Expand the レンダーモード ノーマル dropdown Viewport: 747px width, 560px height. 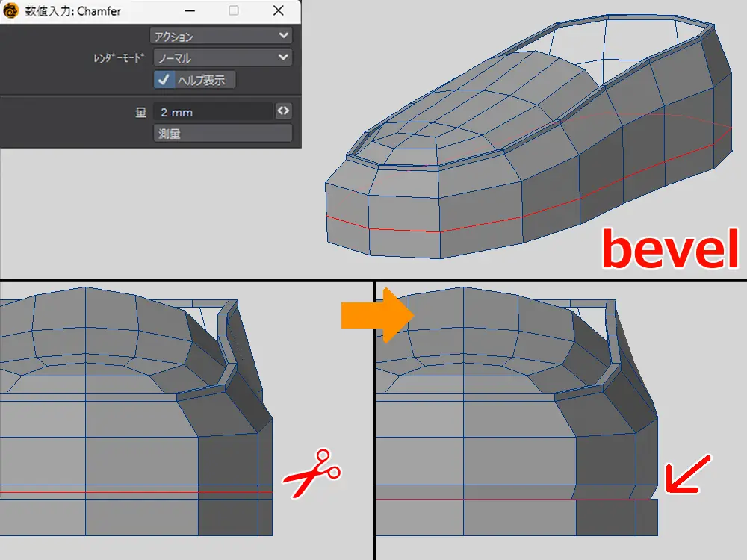point(221,57)
